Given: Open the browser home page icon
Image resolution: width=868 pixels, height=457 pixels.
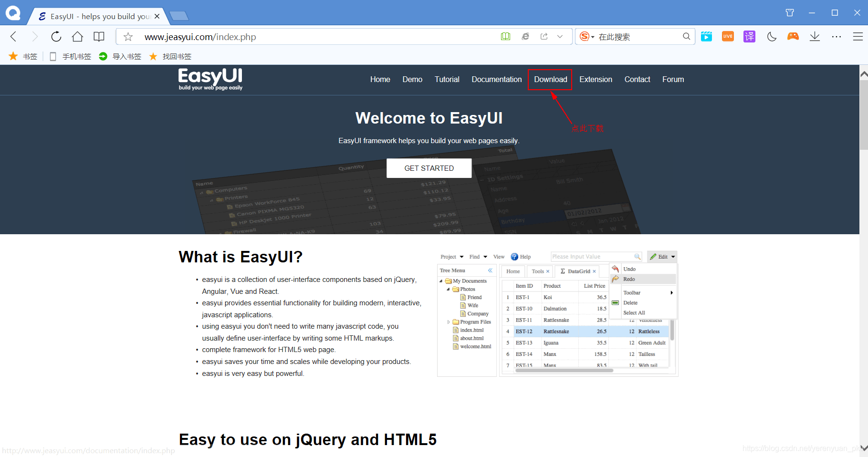Looking at the screenshot, I should (77, 36).
